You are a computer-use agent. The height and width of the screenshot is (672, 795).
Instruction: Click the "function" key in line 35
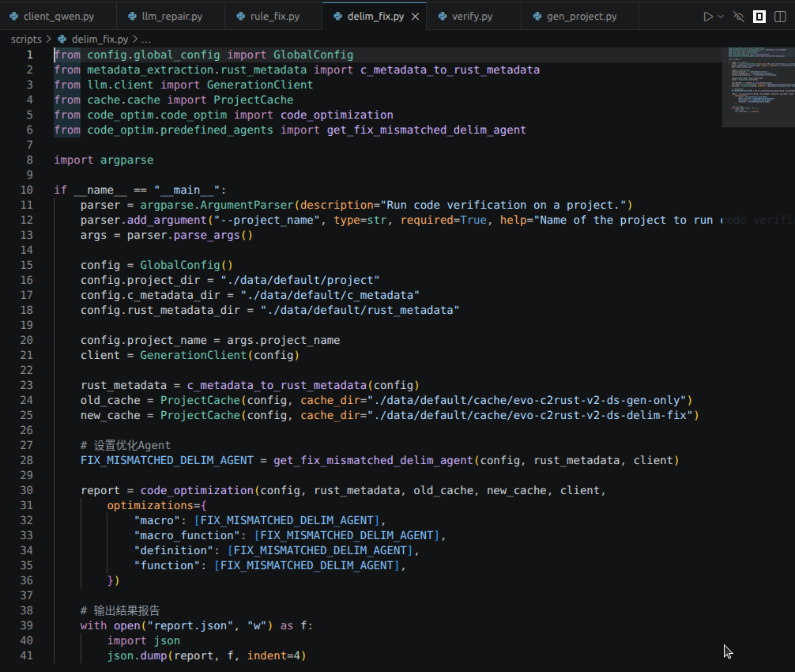[167, 565]
